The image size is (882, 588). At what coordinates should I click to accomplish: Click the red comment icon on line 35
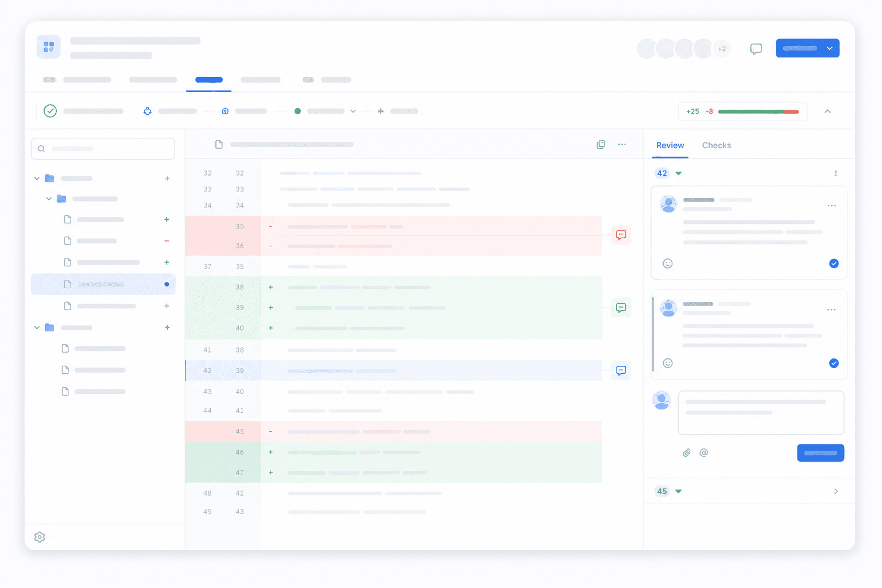(x=621, y=235)
